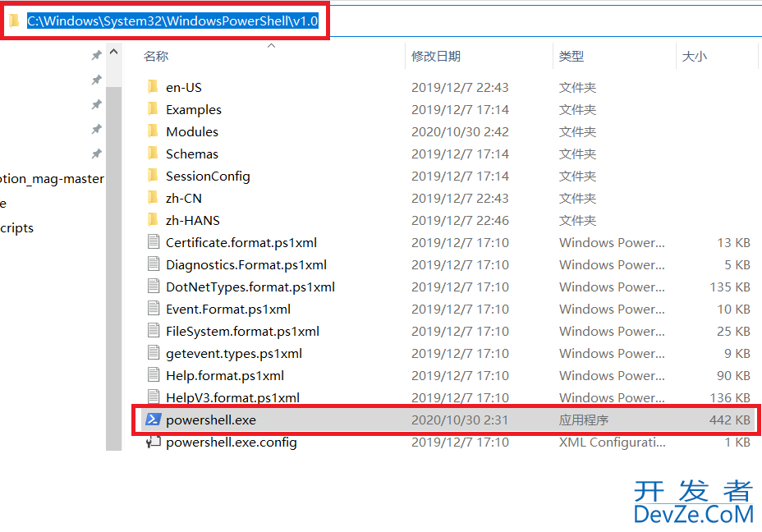Select the powershell.exe file name

211,420
